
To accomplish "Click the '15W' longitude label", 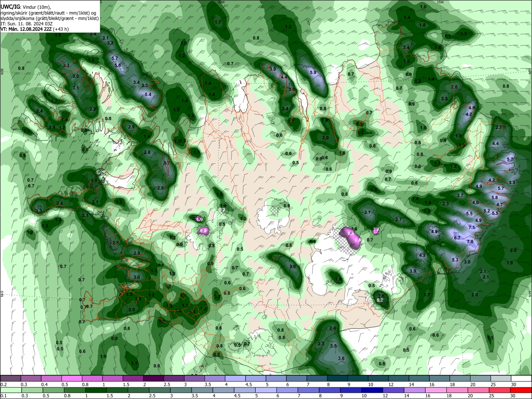I will pos(441,2).
